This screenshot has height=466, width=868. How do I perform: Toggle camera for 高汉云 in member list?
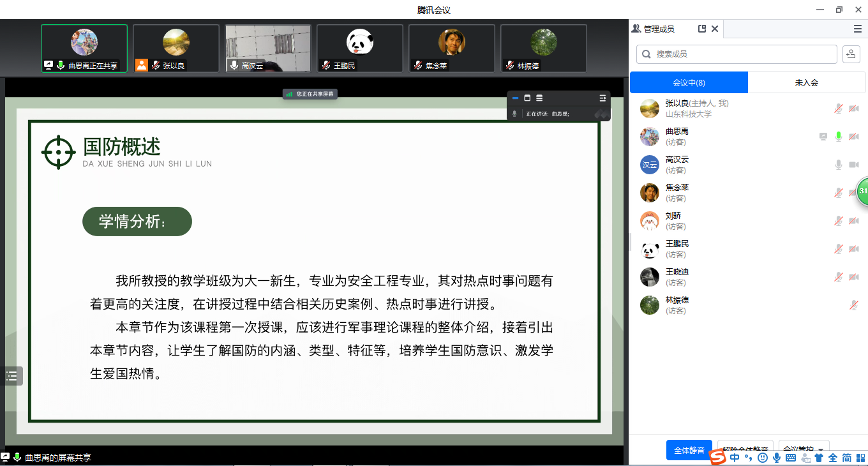click(x=854, y=165)
